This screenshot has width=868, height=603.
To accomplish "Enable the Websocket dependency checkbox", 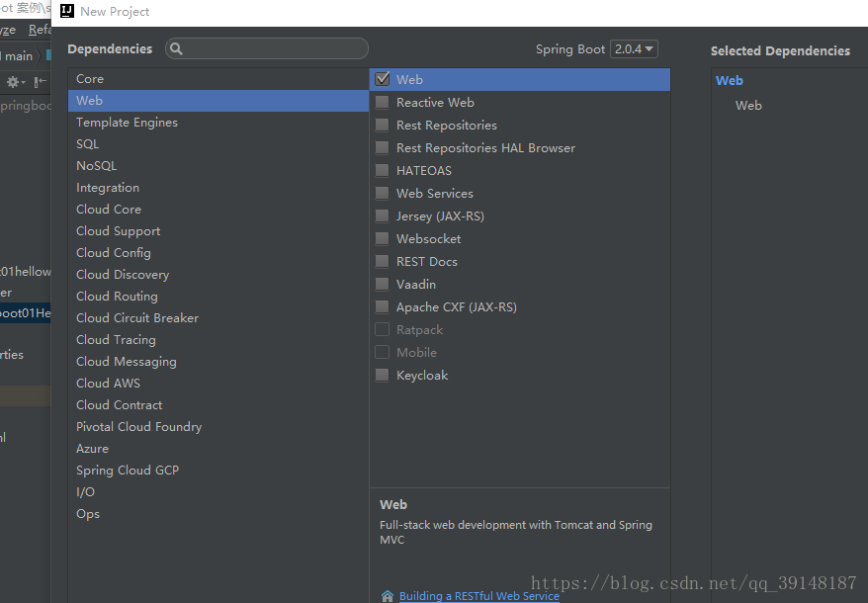I will coord(382,238).
